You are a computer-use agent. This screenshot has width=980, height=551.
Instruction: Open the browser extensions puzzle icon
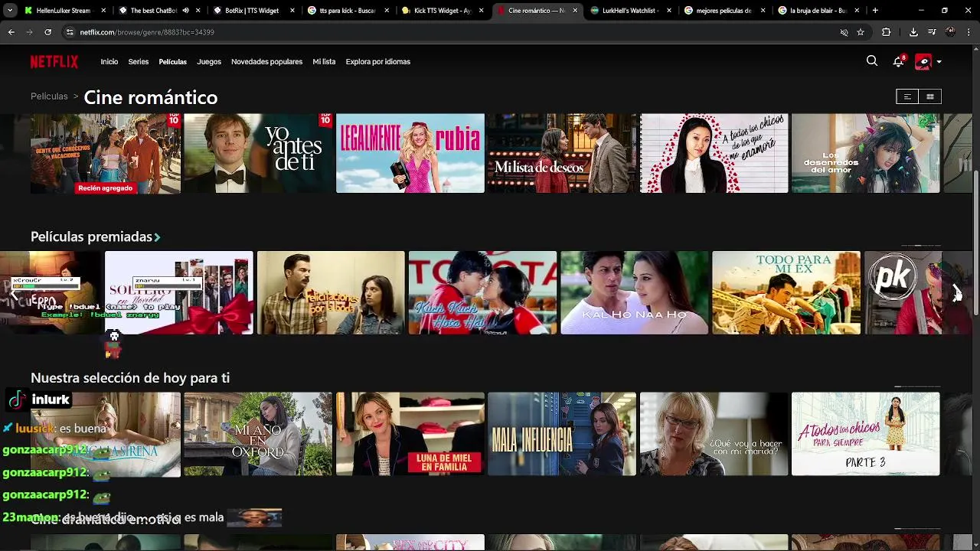pyautogui.click(x=887, y=32)
